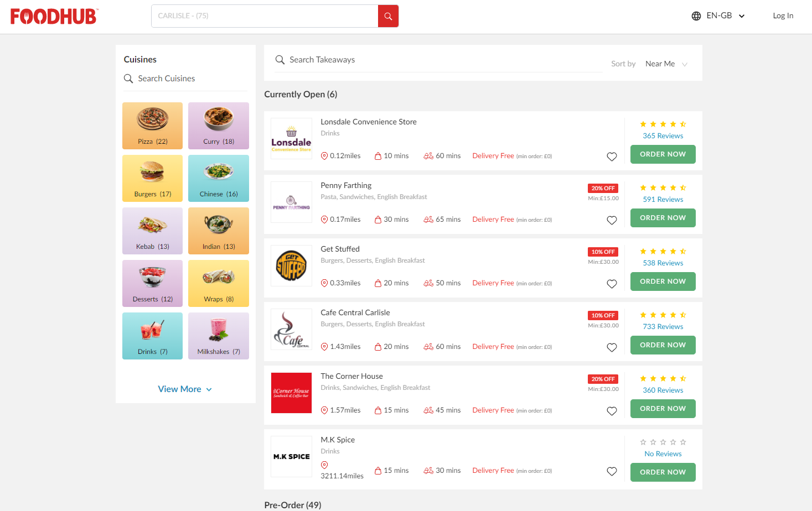The width and height of the screenshot is (812, 511).
Task: Favourite Get Stuffed with heart icon
Action: [612, 284]
